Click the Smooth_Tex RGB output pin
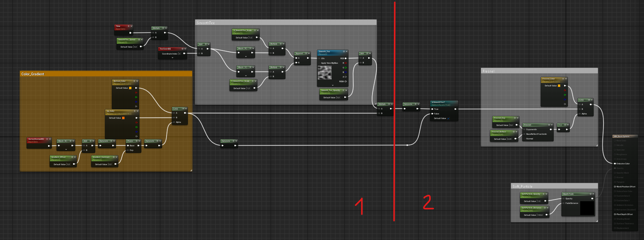The image size is (644, 240). click(345, 58)
